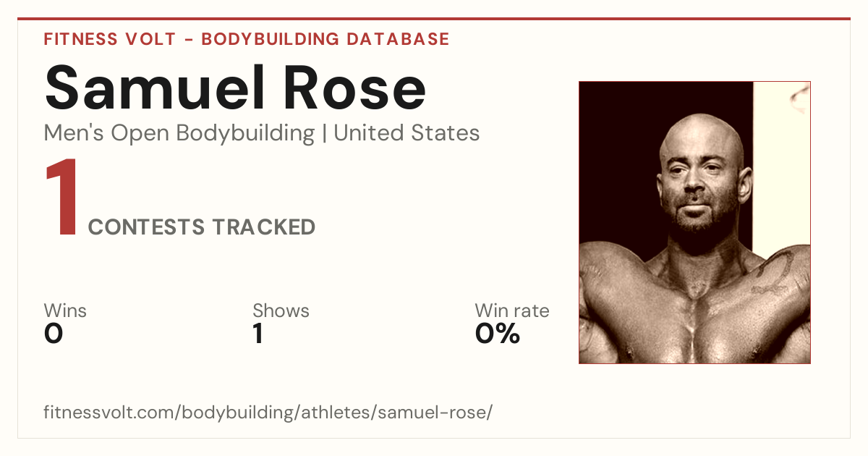The image size is (868, 456).
Task: Open Samuel Rose's athlete photo
Action: tap(694, 222)
